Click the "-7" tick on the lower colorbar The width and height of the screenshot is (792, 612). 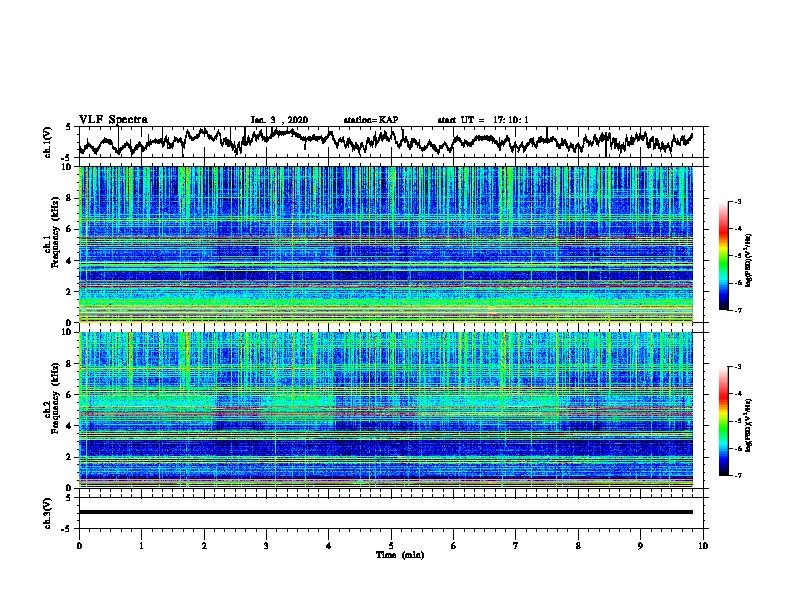tap(738, 475)
